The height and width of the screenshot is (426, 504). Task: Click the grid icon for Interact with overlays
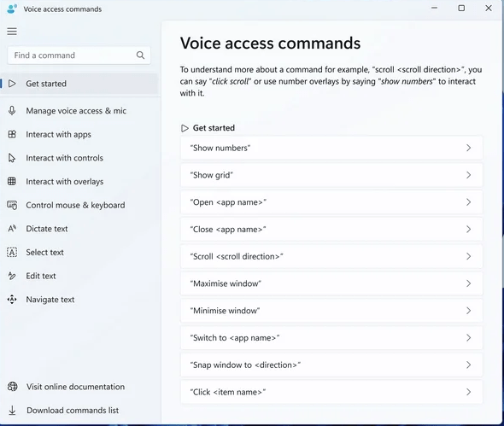(x=12, y=182)
